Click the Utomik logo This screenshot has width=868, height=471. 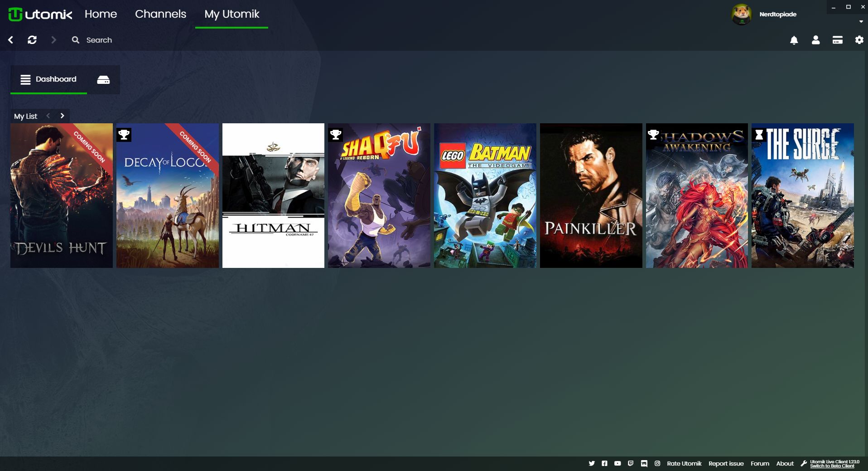[40, 15]
